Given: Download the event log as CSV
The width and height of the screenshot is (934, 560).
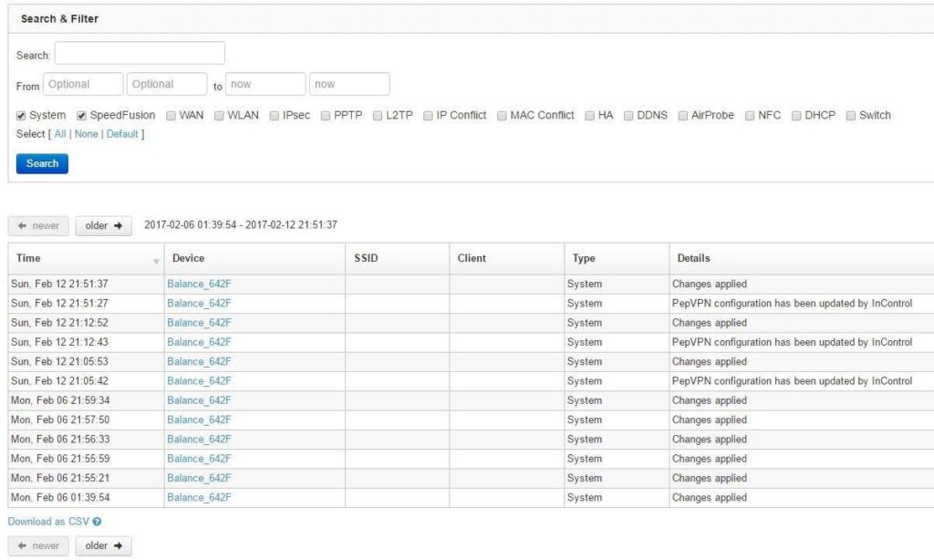Looking at the screenshot, I should 48,523.
